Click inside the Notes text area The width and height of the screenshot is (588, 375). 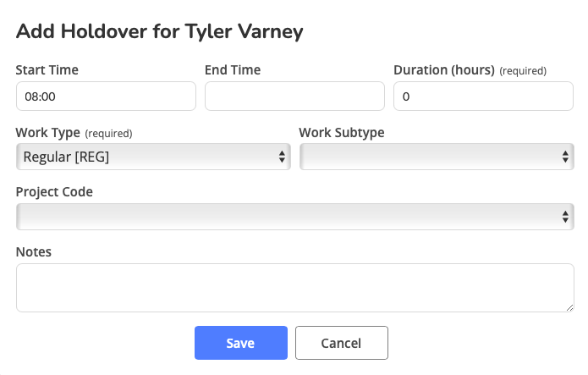pos(295,288)
